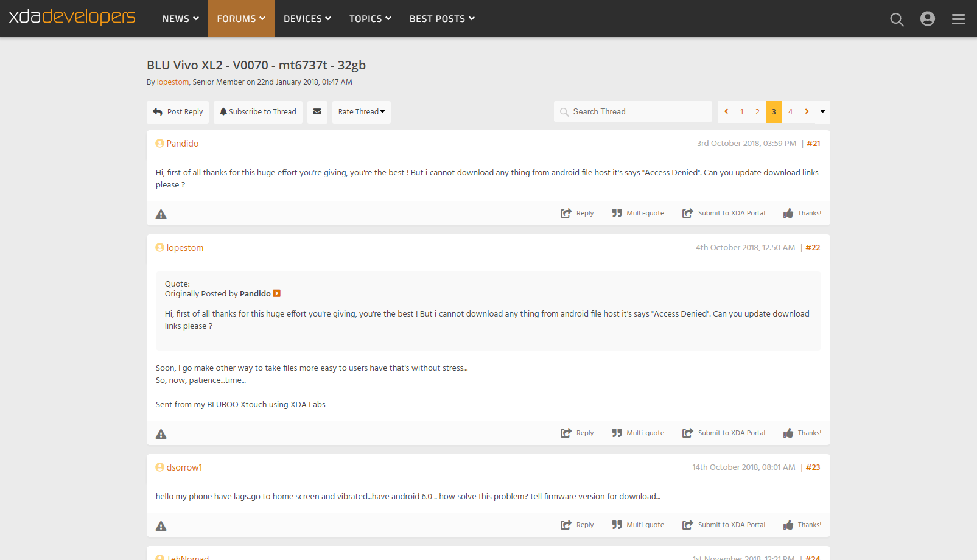The height and width of the screenshot is (560, 977).
Task: Open the site search magnifier icon
Action: pyautogui.click(x=897, y=19)
